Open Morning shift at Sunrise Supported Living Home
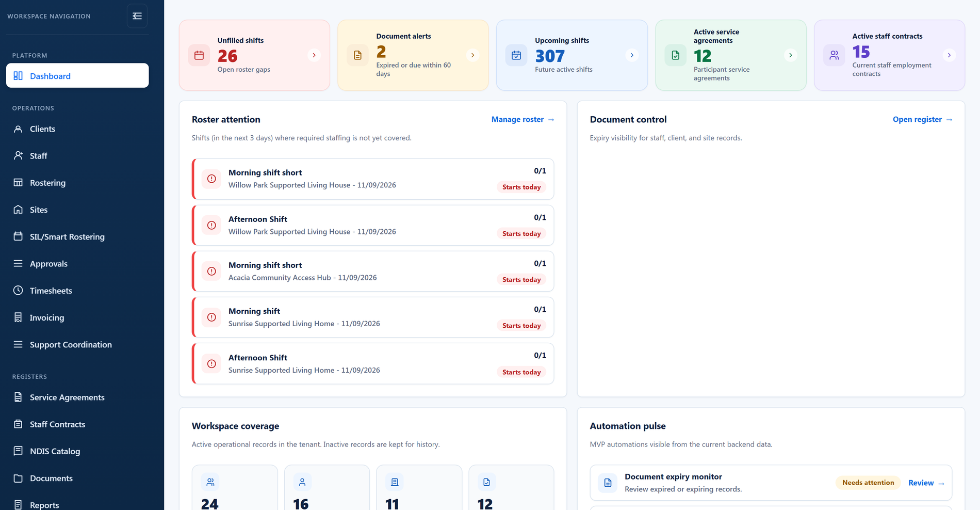This screenshot has width=980, height=510. pos(373,317)
